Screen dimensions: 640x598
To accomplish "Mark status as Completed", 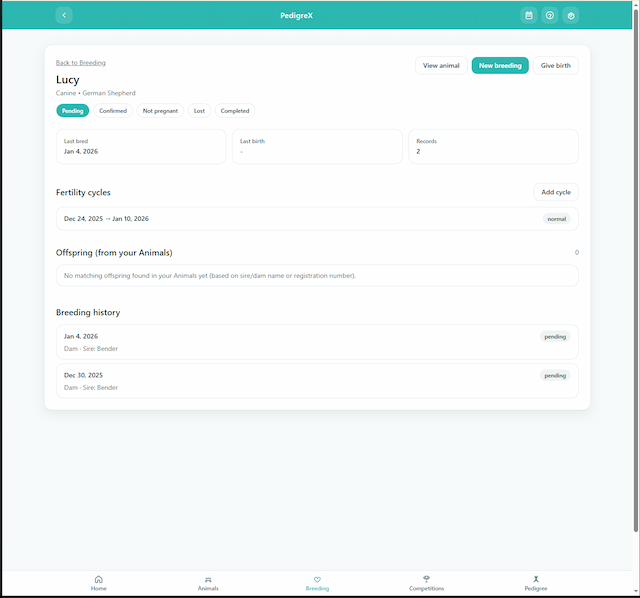I will click(x=235, y=111).
